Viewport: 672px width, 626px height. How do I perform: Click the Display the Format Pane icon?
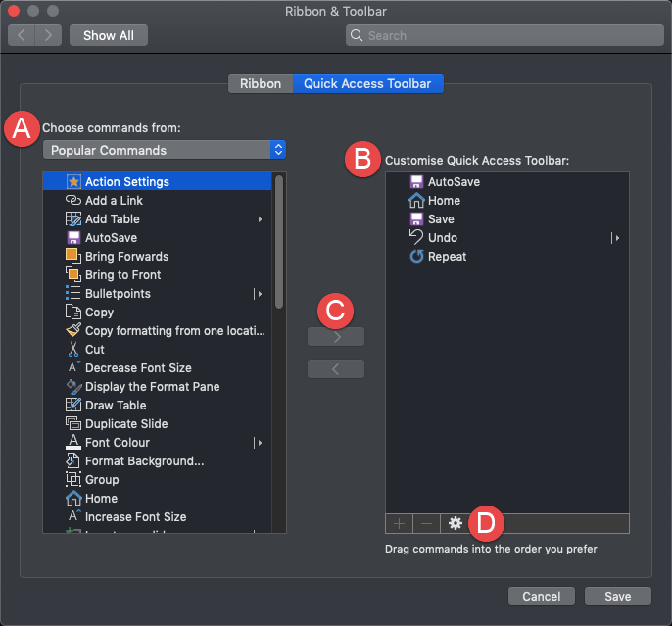pos(73,387)
